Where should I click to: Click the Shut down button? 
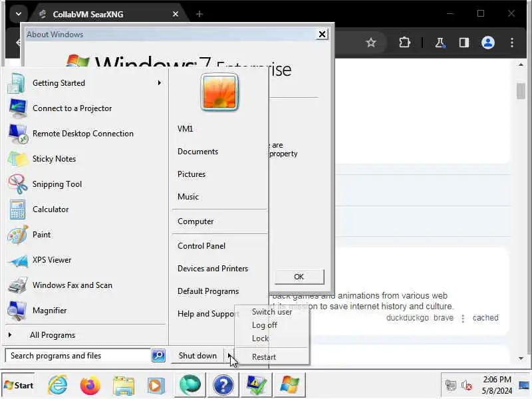coord(198,356)
